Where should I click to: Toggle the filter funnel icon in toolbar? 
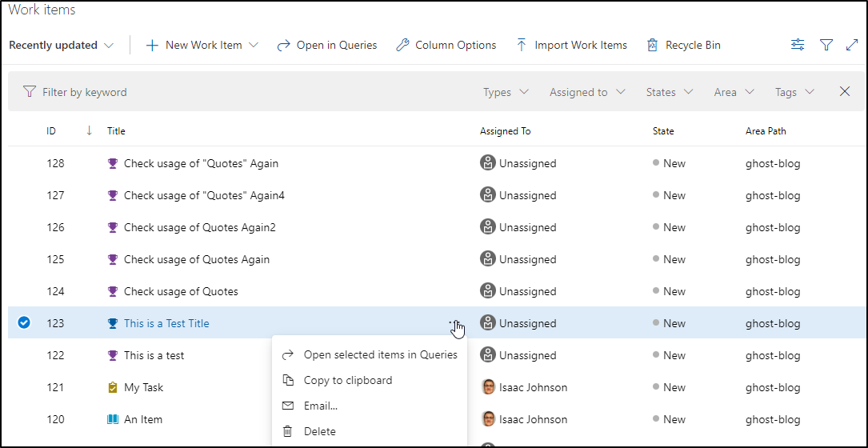[826, 46]
